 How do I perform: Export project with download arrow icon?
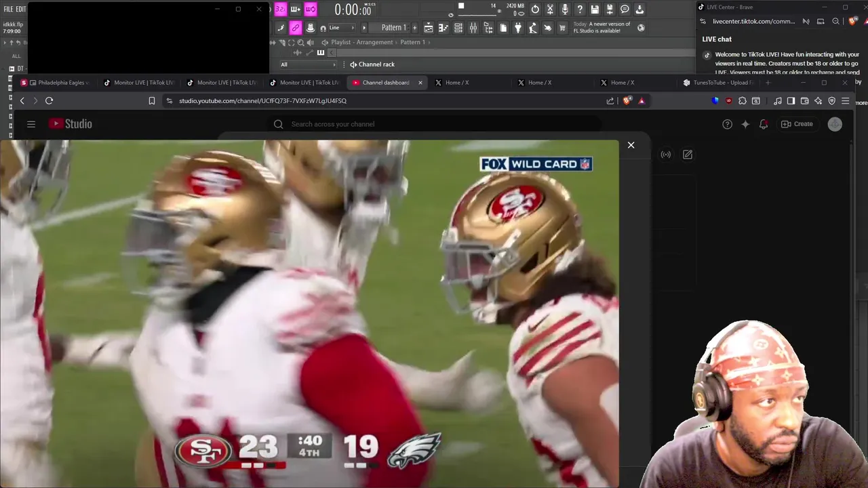click(x=639, y=9)
